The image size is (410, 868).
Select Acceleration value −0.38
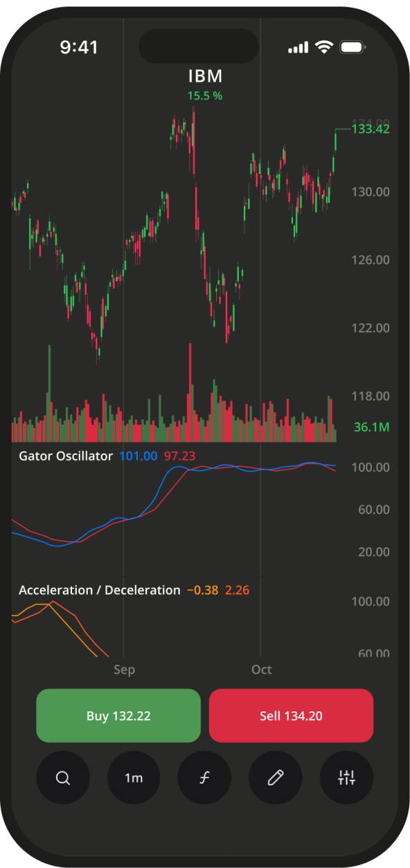[x=203, y=591]
